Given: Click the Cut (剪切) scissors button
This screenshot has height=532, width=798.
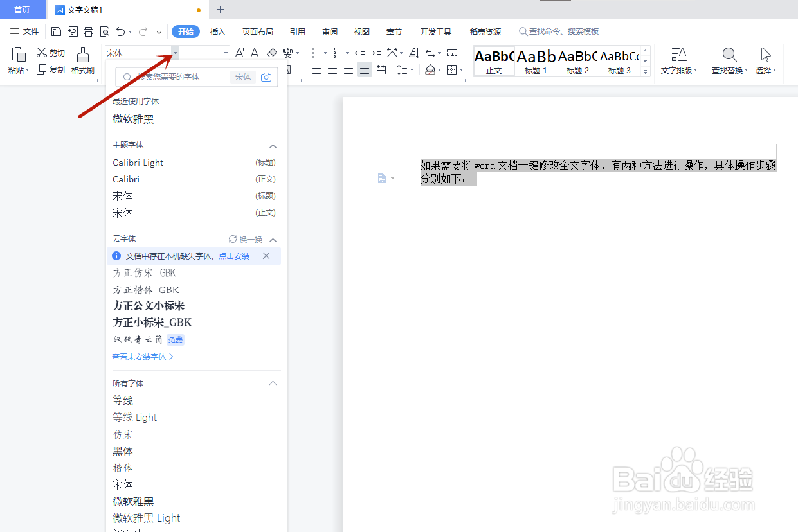Looking at the screenshot, I should click(51, 53).
